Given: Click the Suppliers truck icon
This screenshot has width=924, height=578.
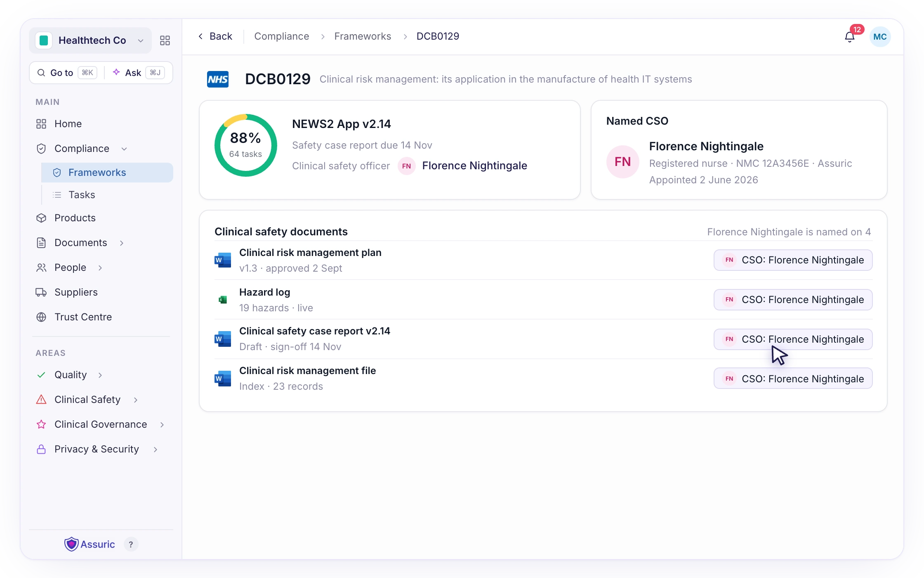Looking at the screenshot, I should tap(41, 292).
